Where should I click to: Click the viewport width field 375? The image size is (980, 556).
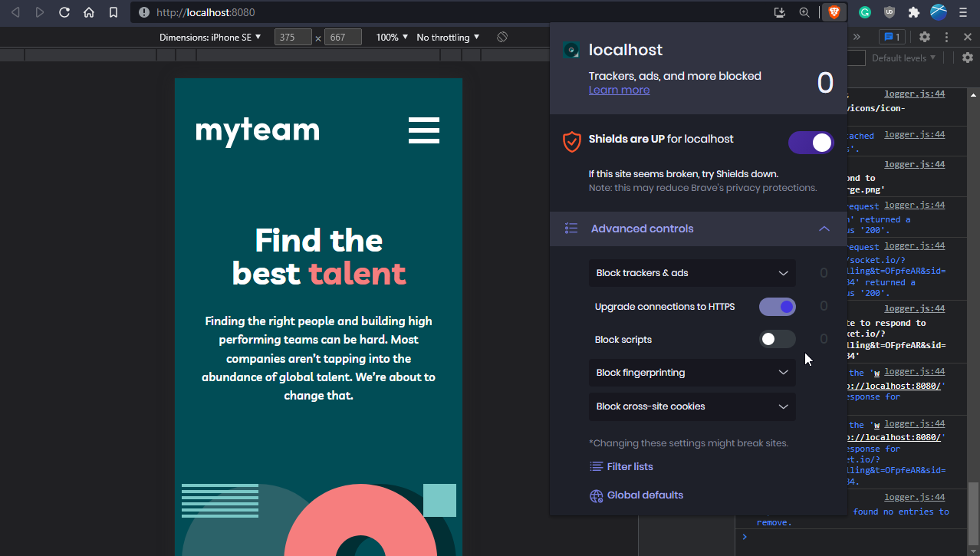293,37
